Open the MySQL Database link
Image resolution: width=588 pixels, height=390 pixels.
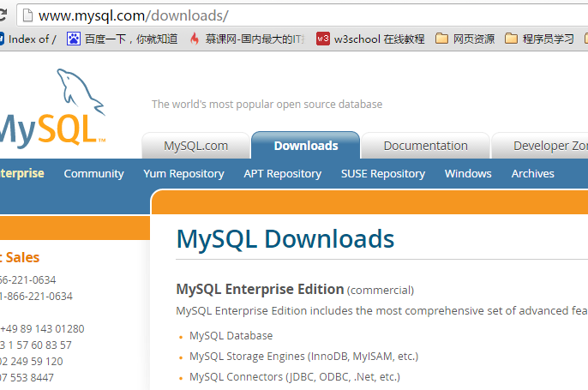[231, 336]
